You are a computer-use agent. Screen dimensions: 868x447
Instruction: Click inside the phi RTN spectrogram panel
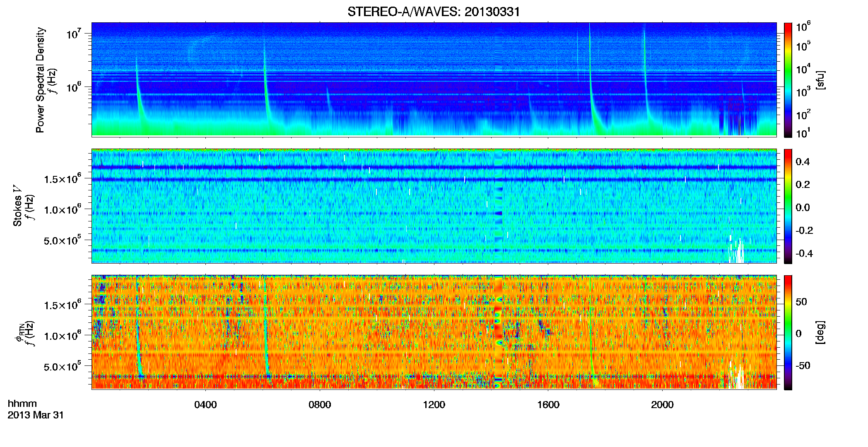point(434,332)
